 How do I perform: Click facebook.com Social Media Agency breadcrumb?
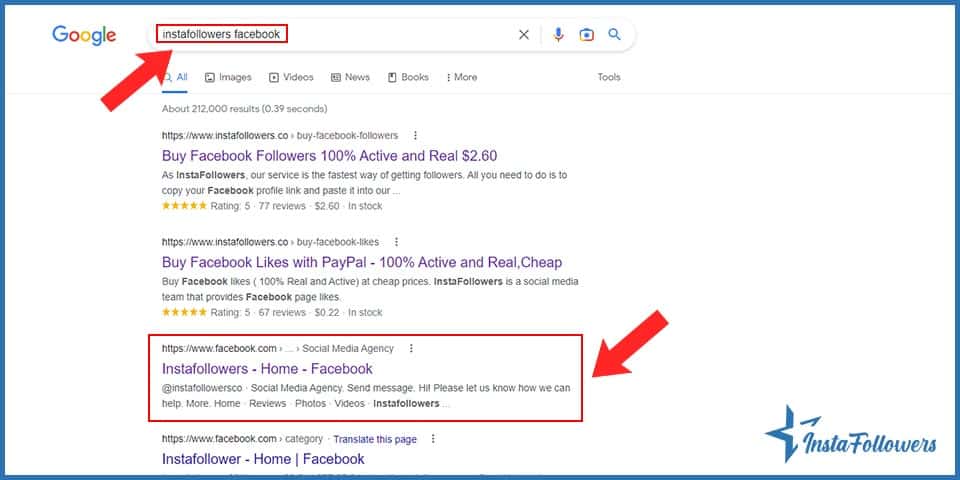tap(278, 348)
